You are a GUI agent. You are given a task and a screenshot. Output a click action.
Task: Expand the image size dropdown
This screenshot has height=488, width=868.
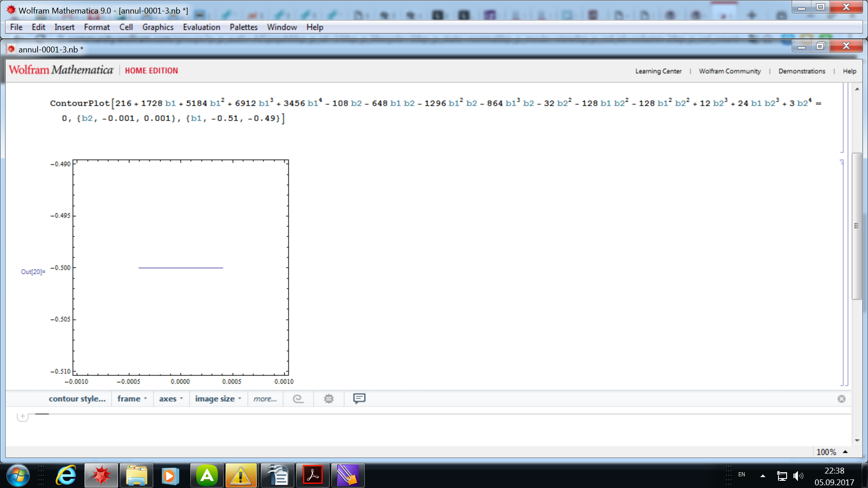(218, 399)
